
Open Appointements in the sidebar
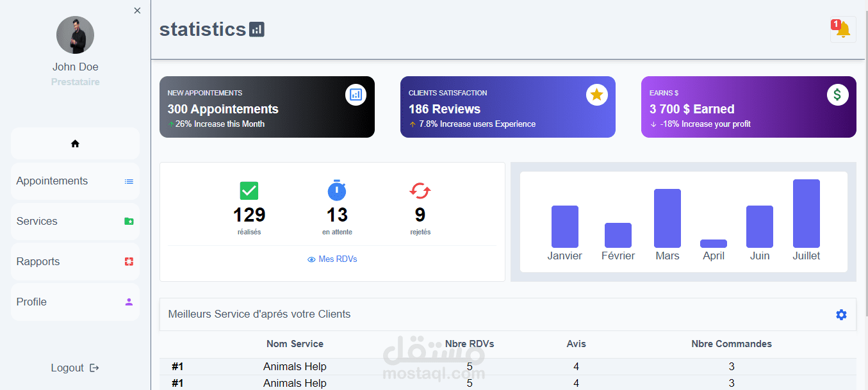pyautogui.click(x=75, y=181)
